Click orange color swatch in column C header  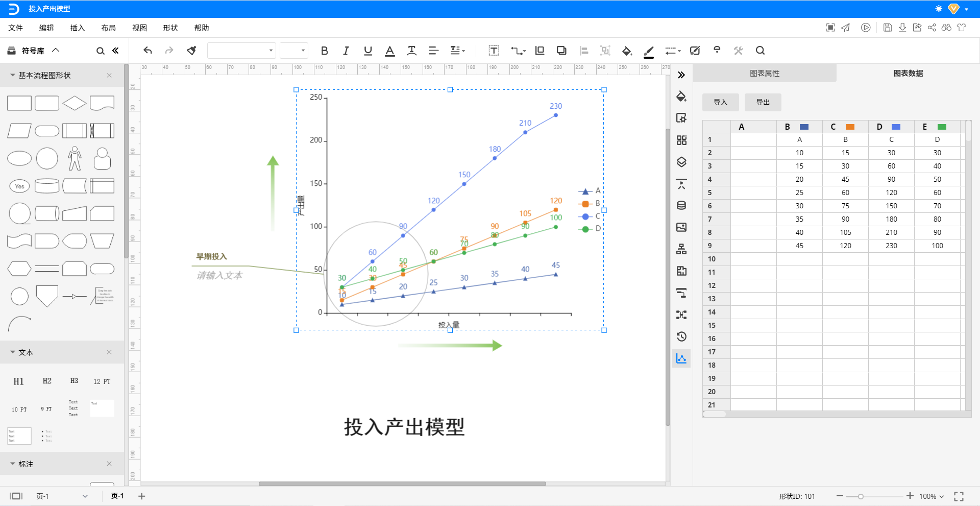[x=850, y=127]
